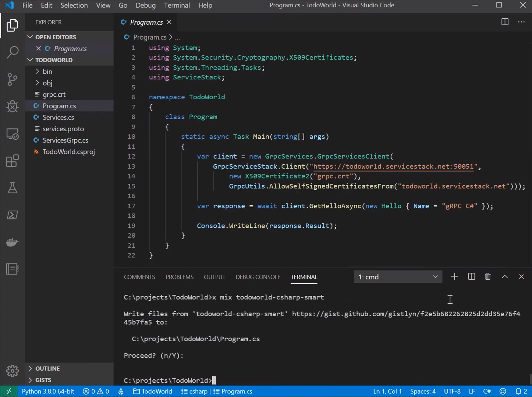The width and height of the screenshot is (532, 397).
Task: Expand the OUTLINE section
Action: coord(47,368)
